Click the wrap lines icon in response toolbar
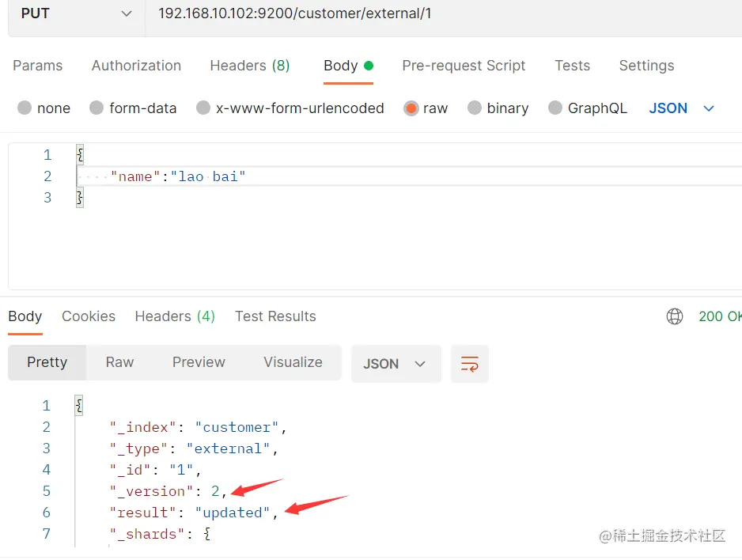 (469, 364)
